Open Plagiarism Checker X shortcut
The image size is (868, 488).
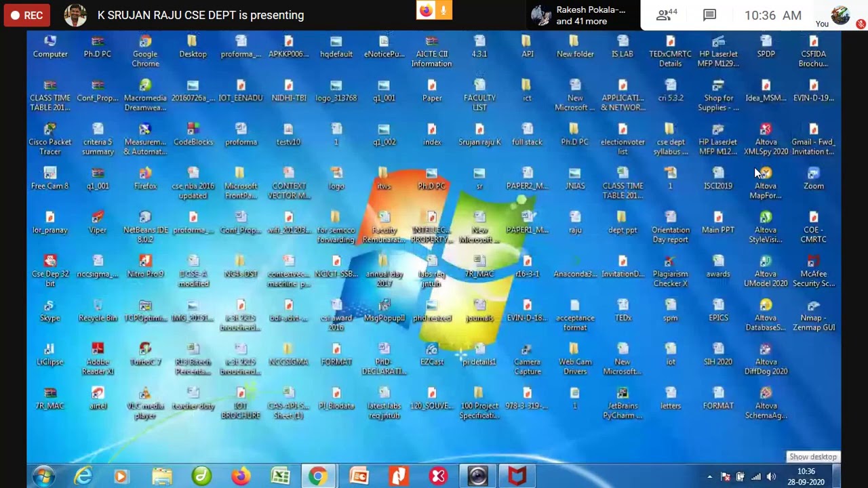coord(671,272)
